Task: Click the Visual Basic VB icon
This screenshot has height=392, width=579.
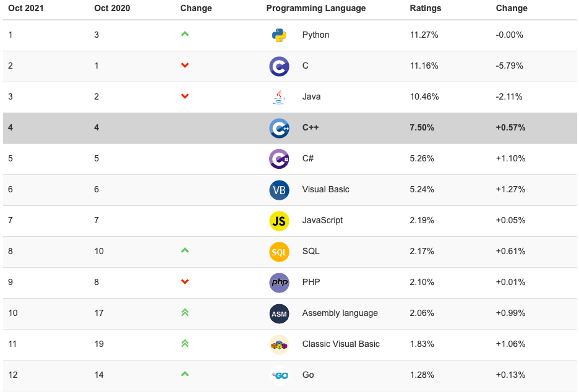Action: (279, 190)
